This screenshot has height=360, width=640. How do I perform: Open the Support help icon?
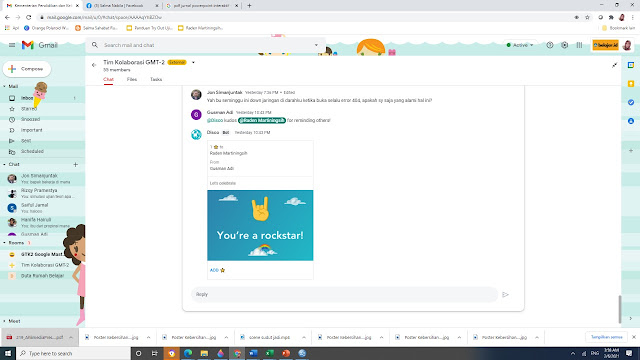coord(550,45)
